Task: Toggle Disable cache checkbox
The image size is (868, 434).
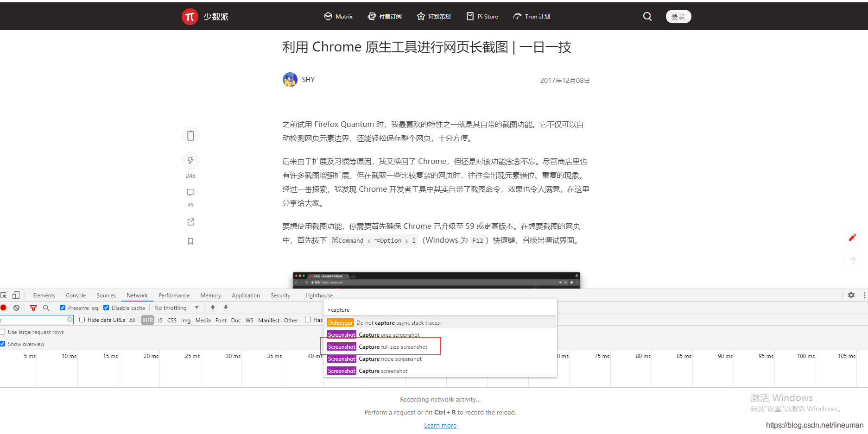Action: click(x=106, y=308)
